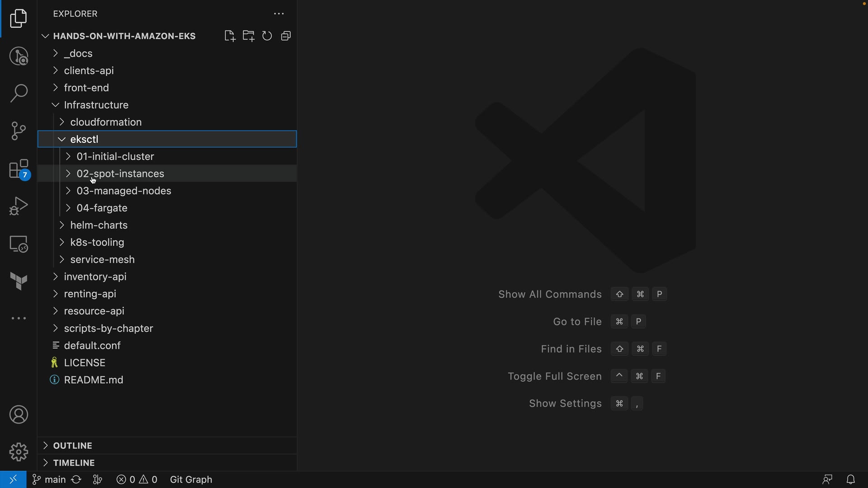
Task: Expand the 02-spot-instances folder
Action: [120, 174]
